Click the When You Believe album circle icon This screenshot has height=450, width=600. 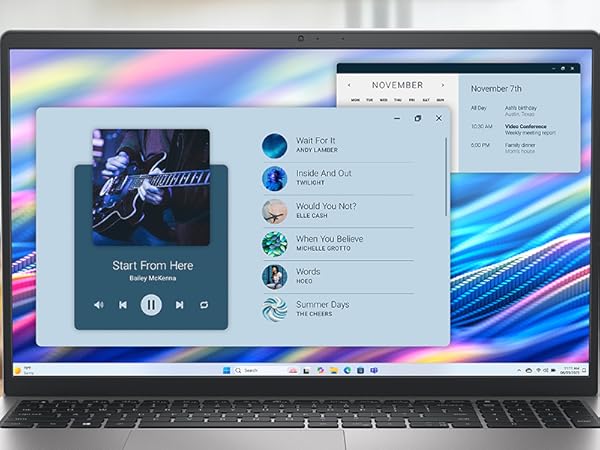pyautogui.click(x=274, y=244)
